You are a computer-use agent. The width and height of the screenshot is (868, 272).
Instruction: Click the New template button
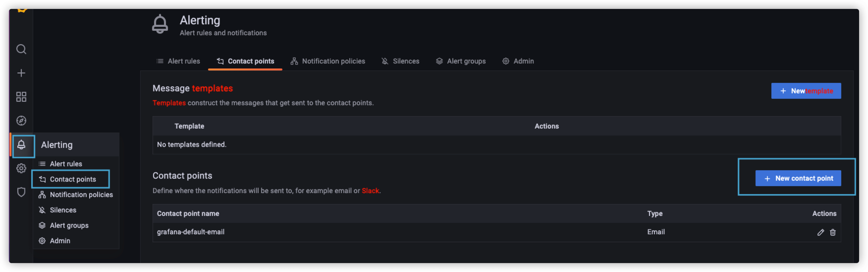coord(806,91)
